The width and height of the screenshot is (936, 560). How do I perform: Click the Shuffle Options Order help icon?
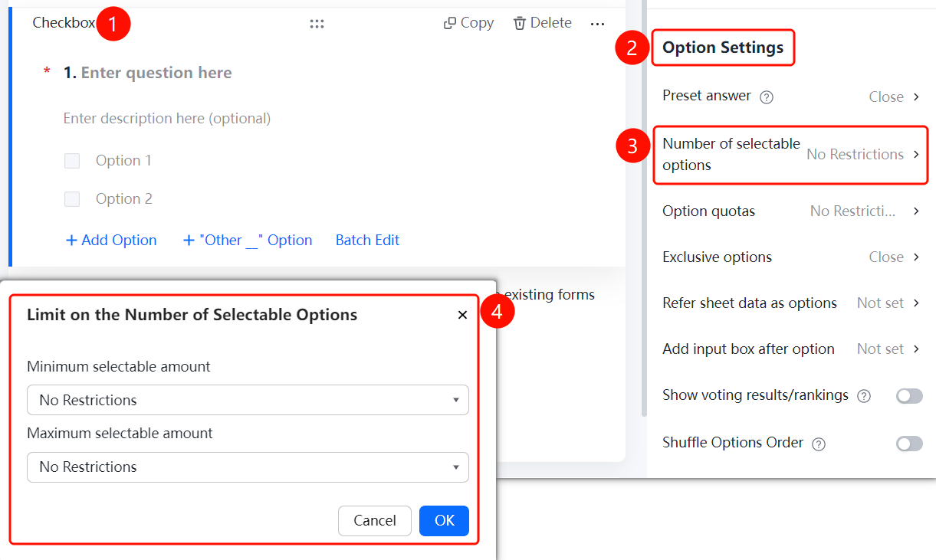click(x=819, y=444)
